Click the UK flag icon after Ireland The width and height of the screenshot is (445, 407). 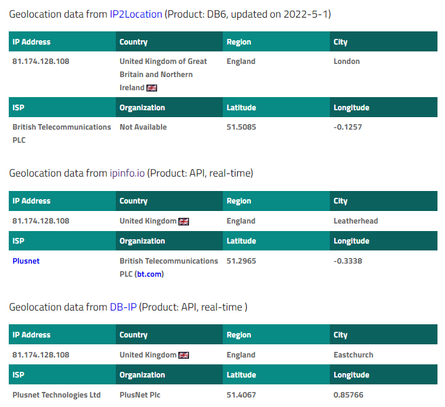pyautogui.click(x=152, y=88)
